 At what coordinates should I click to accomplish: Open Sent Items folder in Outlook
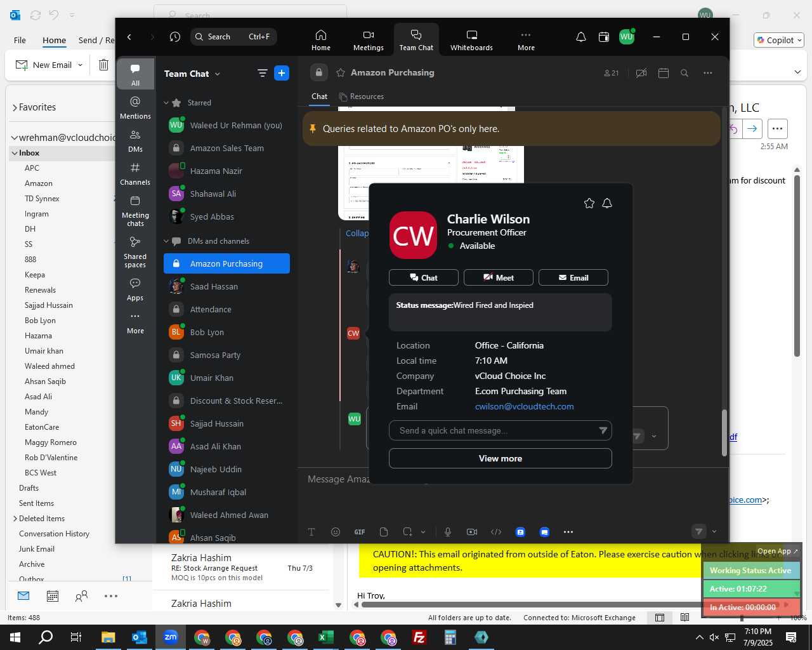pyautogui.click(x=36, y=503)
